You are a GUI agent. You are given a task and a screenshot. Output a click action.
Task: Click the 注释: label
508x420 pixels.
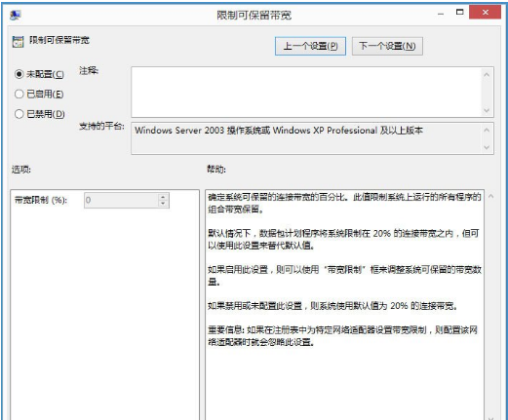89,70
